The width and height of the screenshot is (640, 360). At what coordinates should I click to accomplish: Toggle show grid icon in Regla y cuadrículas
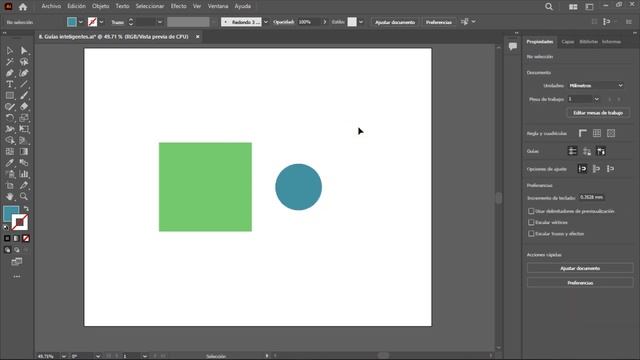click(x=597, y=133)
